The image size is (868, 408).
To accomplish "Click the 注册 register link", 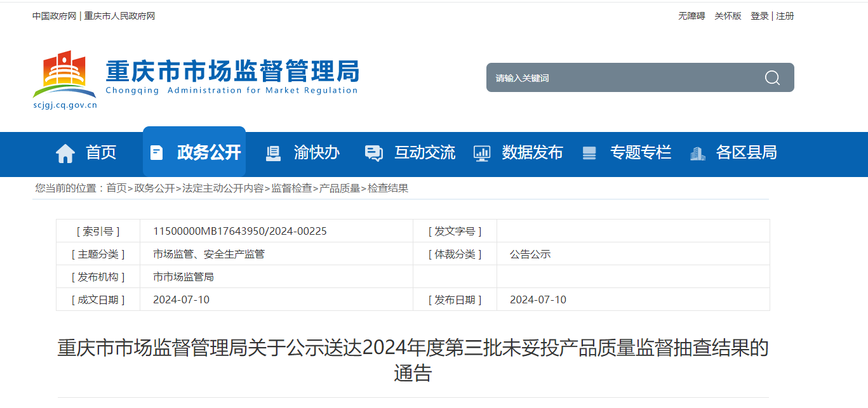I will tap(785, 16).
